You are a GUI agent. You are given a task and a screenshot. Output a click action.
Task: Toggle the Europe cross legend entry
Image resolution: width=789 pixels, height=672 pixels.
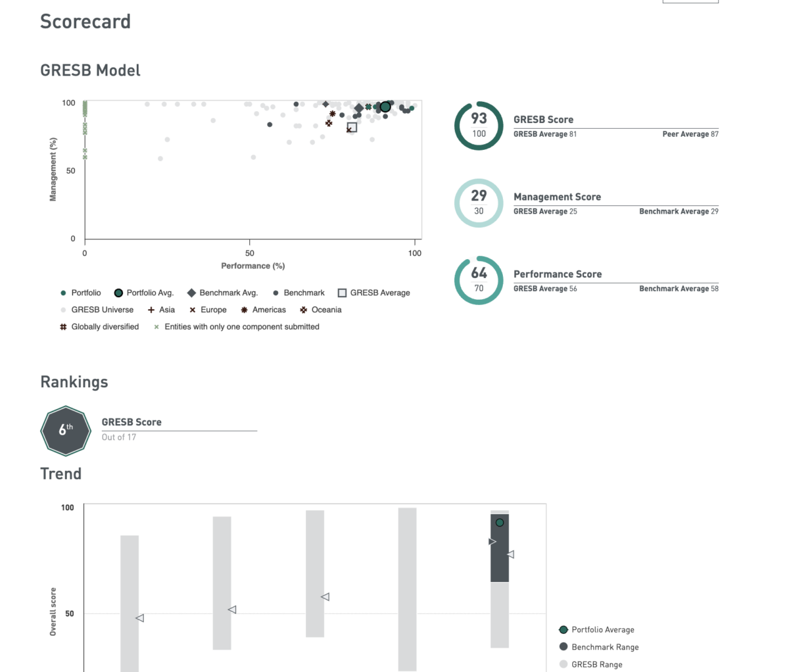208,310
